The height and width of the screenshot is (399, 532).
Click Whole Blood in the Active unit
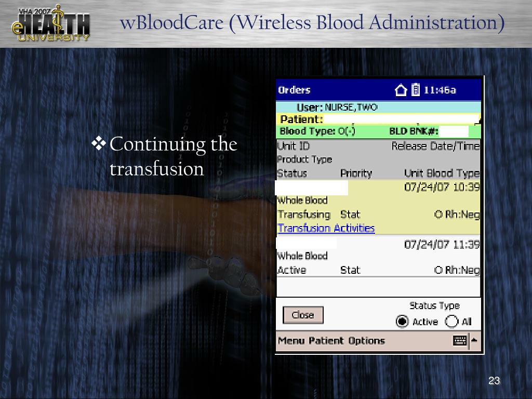point(302,256)
